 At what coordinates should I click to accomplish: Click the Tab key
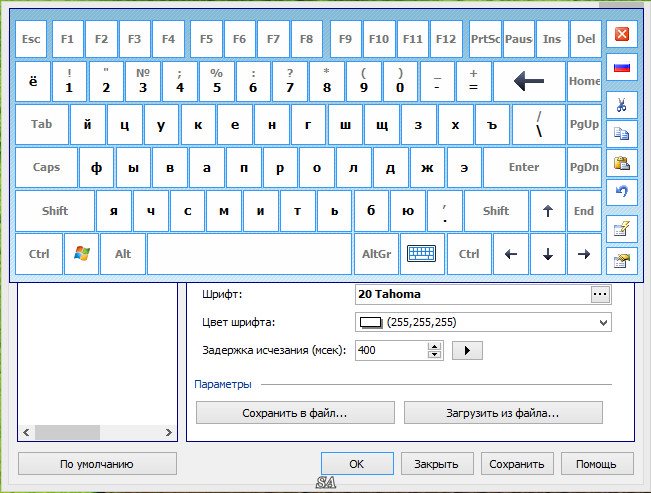[42, 124]
